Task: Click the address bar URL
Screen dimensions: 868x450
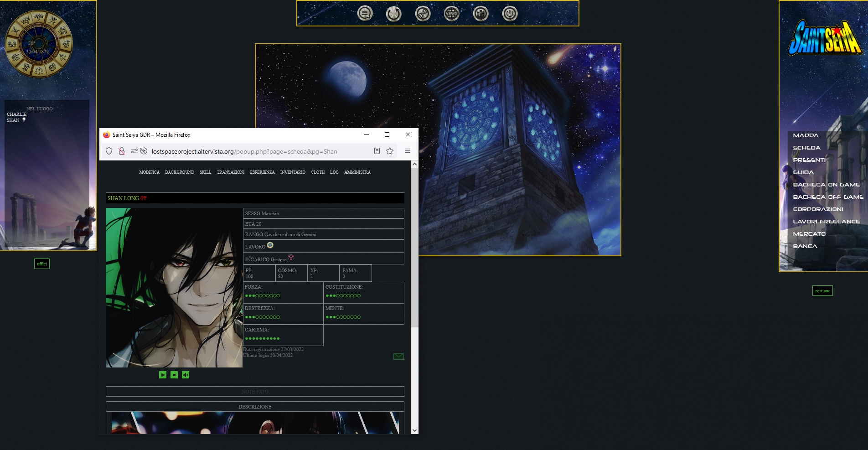Action: [244, 151]
